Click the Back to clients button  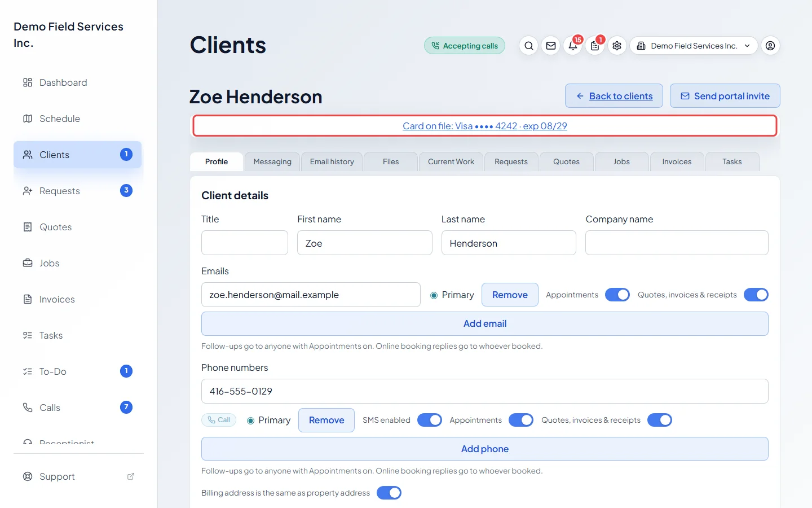[614, 96]
